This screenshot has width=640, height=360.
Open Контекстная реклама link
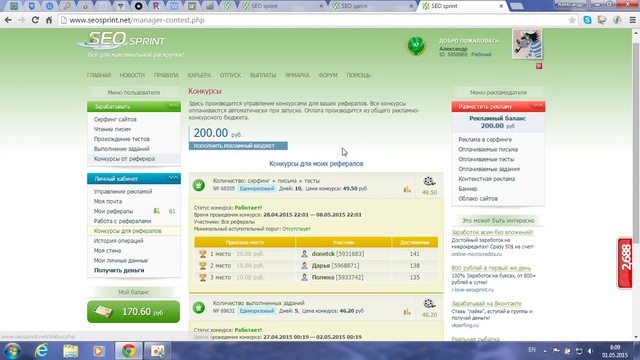[487, 179]
